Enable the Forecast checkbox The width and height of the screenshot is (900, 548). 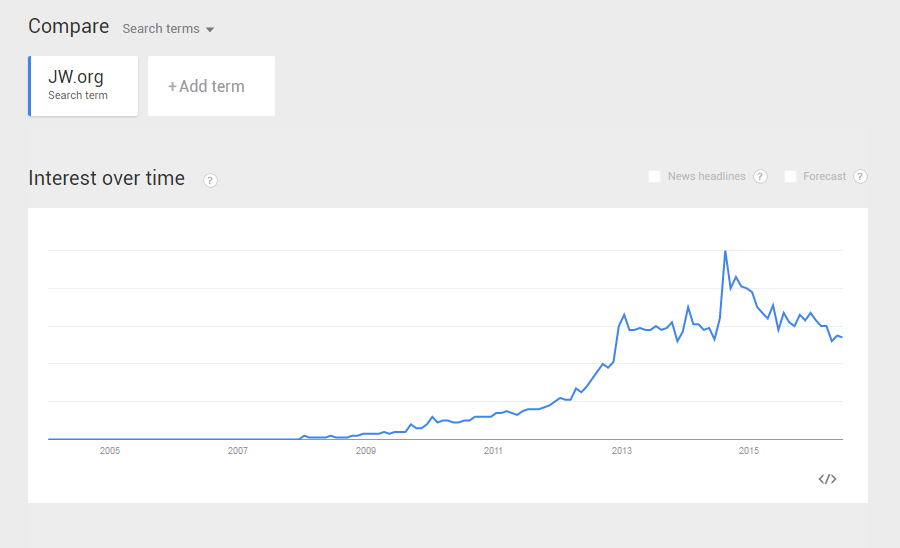click(790, 177)
